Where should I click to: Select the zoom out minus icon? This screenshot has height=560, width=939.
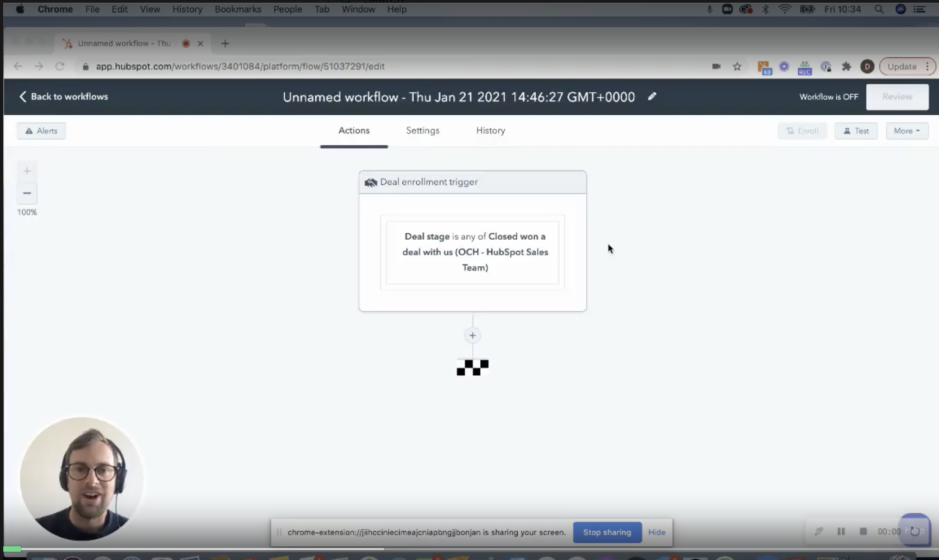click(27, 193)
